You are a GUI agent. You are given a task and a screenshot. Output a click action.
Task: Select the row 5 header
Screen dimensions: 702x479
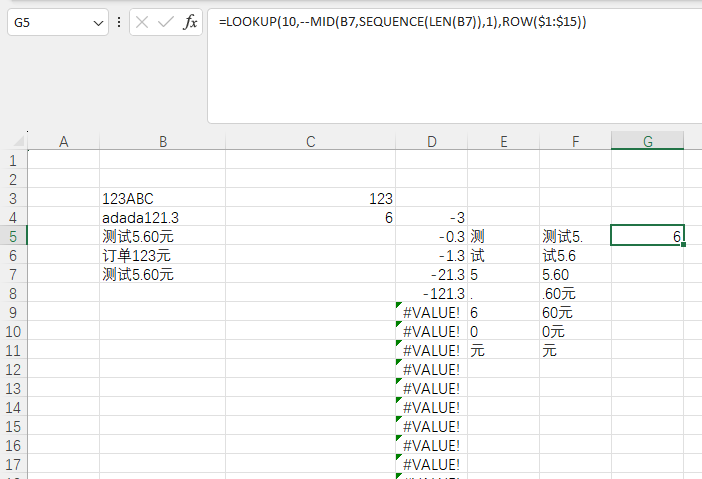click(x=13, y=235)
